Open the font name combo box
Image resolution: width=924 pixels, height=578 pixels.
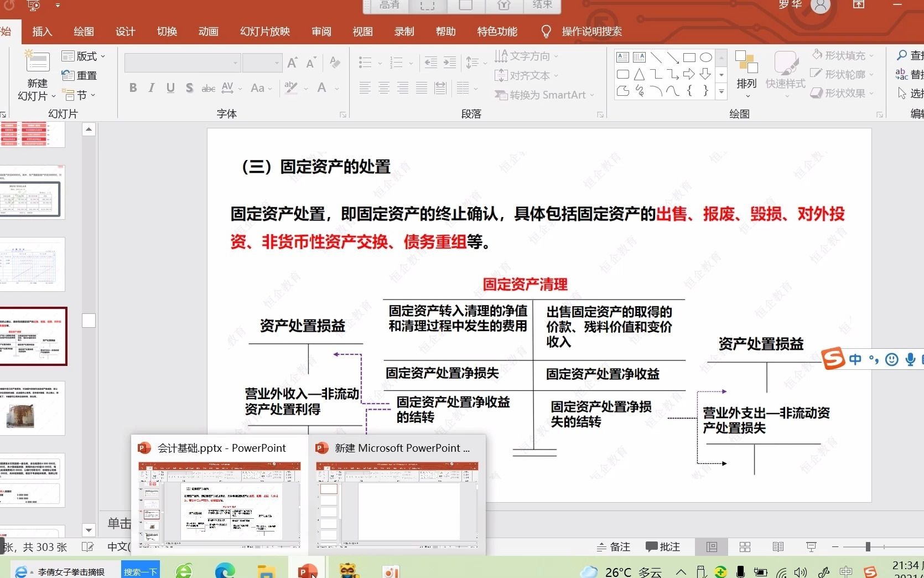(183, 63)
